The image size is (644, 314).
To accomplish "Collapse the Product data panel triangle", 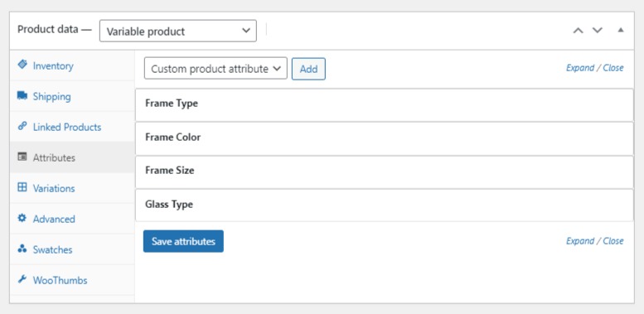I will (621, 30).
